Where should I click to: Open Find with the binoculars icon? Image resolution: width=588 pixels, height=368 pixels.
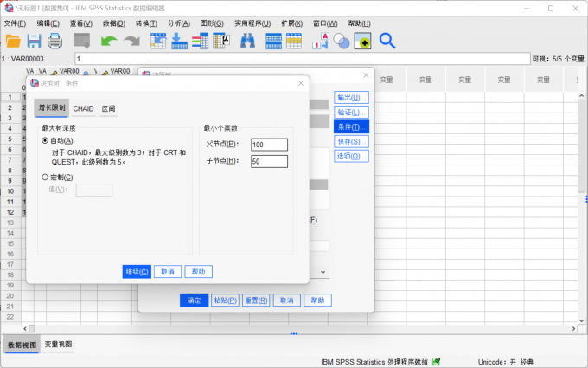coord(247,41)
